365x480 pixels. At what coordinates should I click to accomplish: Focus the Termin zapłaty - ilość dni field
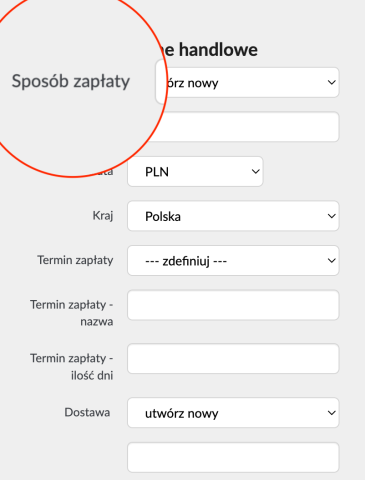click(233, 359)
